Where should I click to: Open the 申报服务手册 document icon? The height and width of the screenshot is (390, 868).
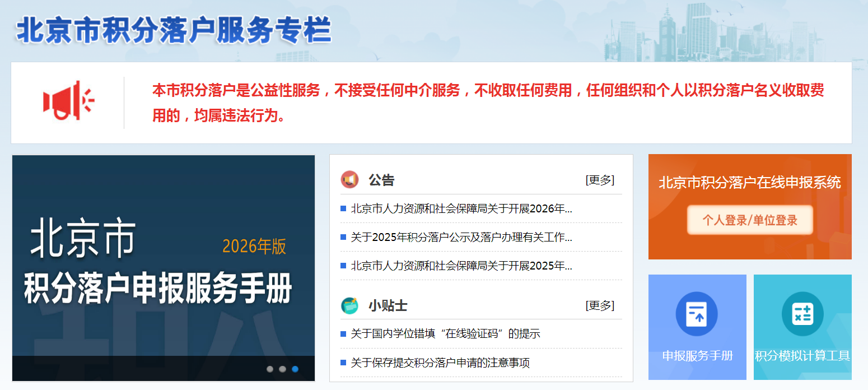(697, 314)
